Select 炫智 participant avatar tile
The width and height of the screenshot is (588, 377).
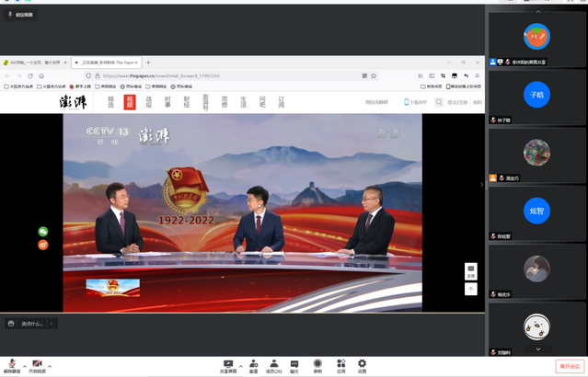536,210
